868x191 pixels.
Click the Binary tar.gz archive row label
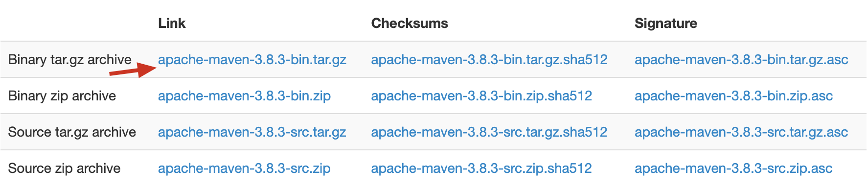point(70,60)
